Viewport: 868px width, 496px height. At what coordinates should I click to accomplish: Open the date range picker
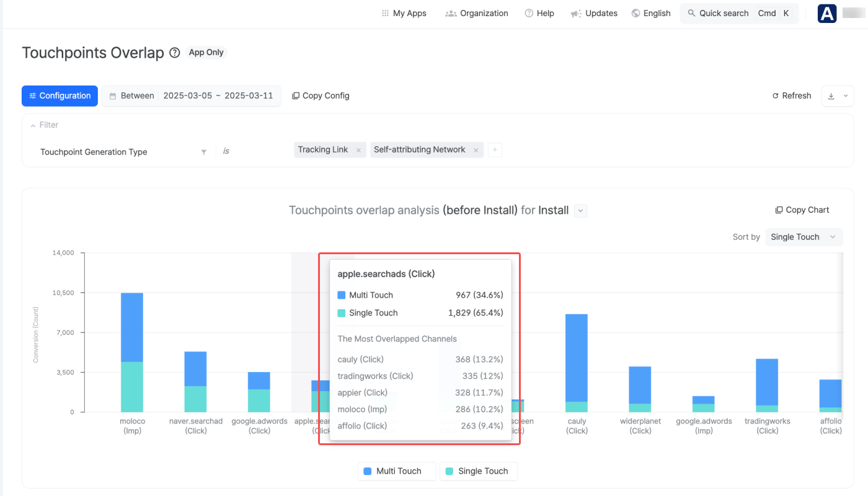[191, 96]
